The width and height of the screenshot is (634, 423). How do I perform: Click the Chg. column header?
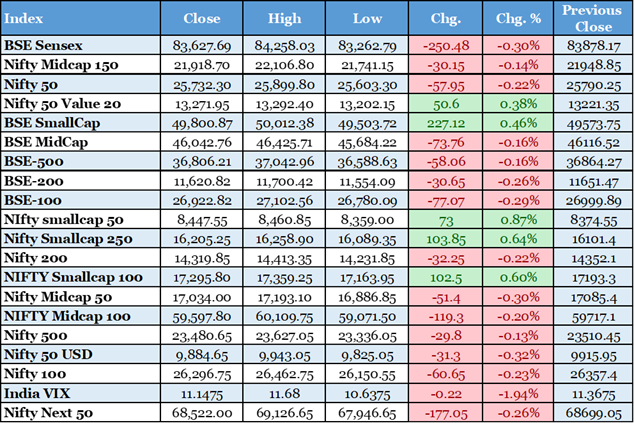446,19
